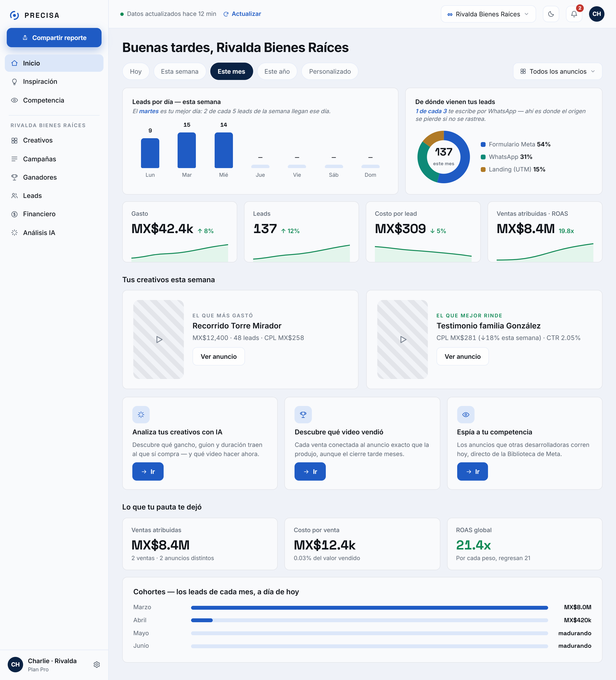Open Competencia in the sidebar
Viewport: 616px width, 680px height.
[x=54, y=100]
